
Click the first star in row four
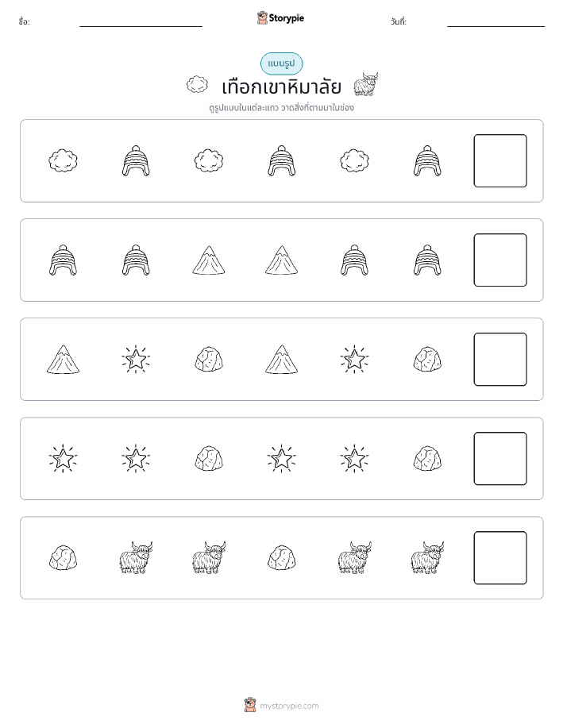(x=64, y=459)
